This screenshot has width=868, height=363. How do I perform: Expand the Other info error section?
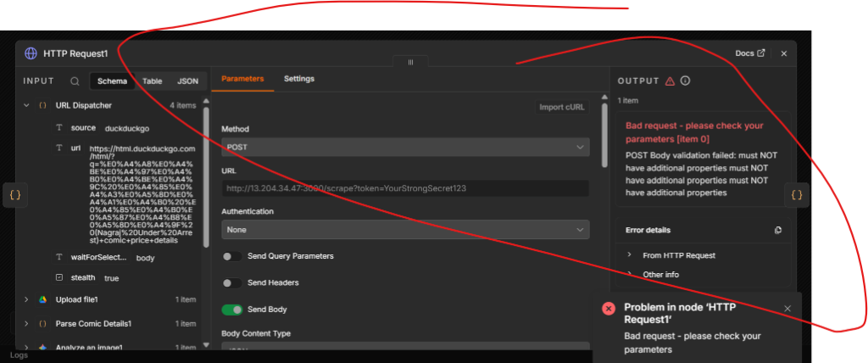point(629,274)
